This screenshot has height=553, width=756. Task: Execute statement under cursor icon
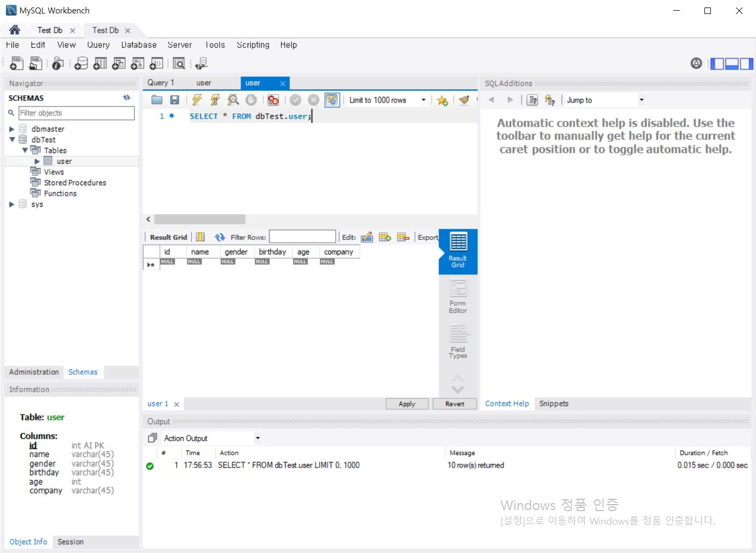tap(215, 100)
